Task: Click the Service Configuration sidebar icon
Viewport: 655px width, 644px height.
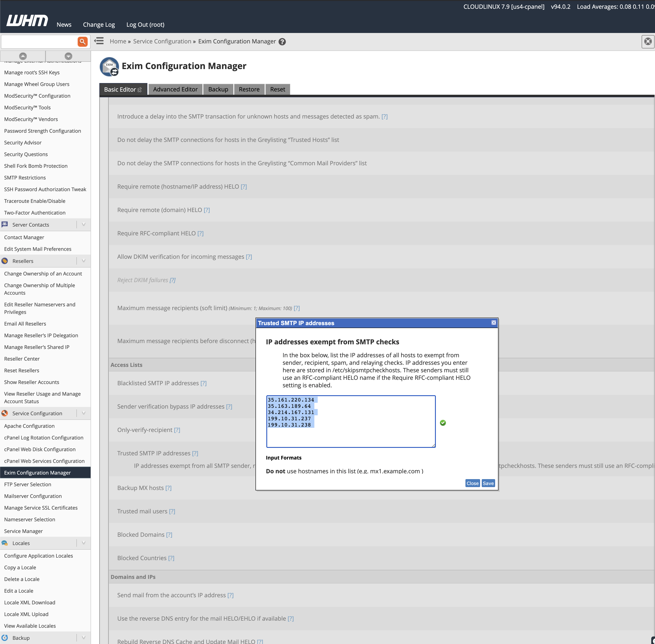Action: (x=5, y=413)
